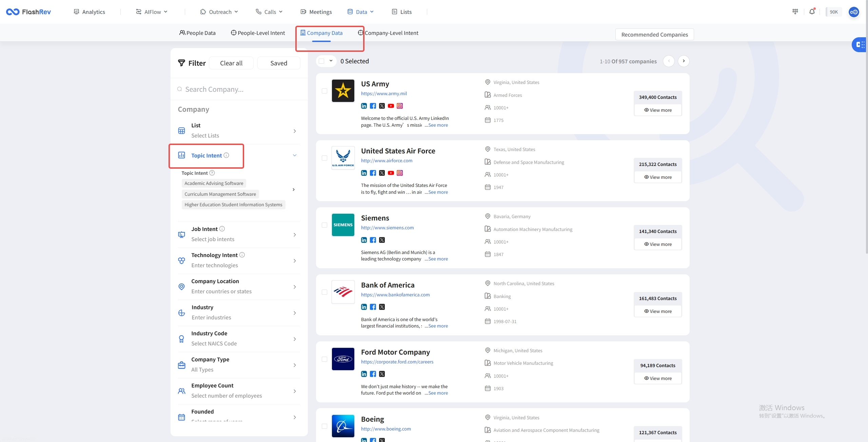This screenshot has height=442, width=868.
Task: Tick the Boeing checkbox
Action: click(324, 426)
